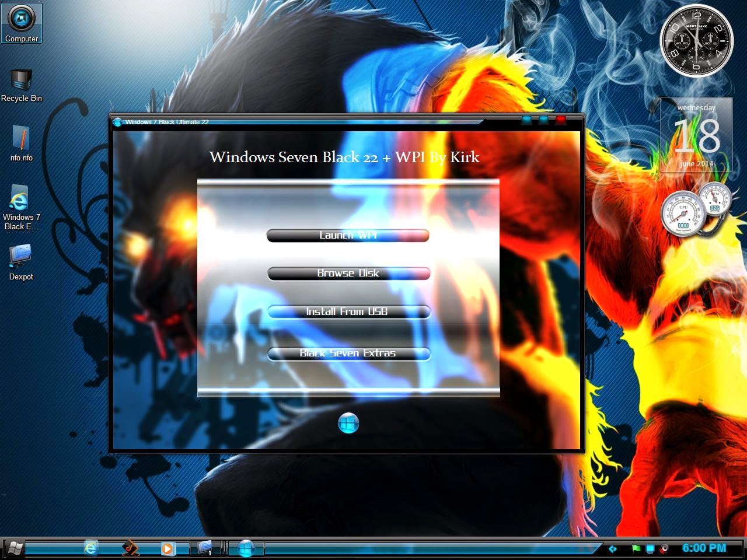Open the Recycle Bin icon
This screenshot has width=747, height=560.
tap(22, 85)
